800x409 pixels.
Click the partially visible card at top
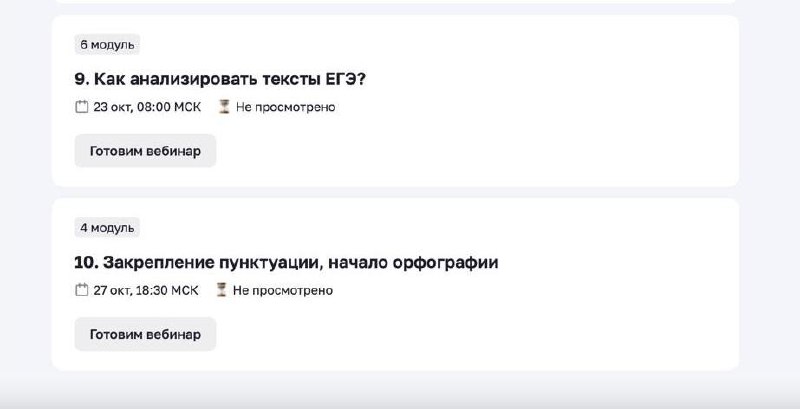click(x=400, y=1)
